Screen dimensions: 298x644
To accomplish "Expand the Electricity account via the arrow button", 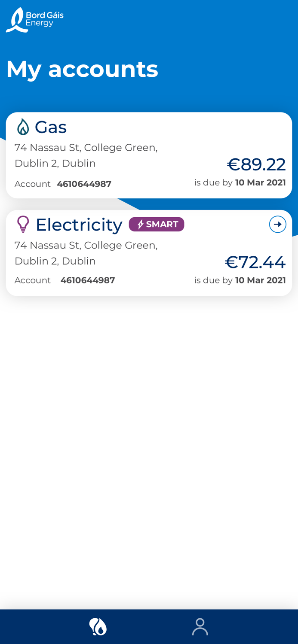I will 278,224.
